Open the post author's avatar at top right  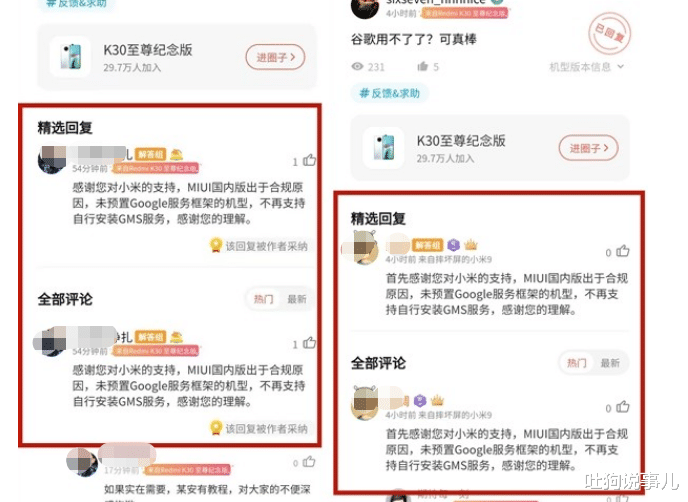pos(365,7)
